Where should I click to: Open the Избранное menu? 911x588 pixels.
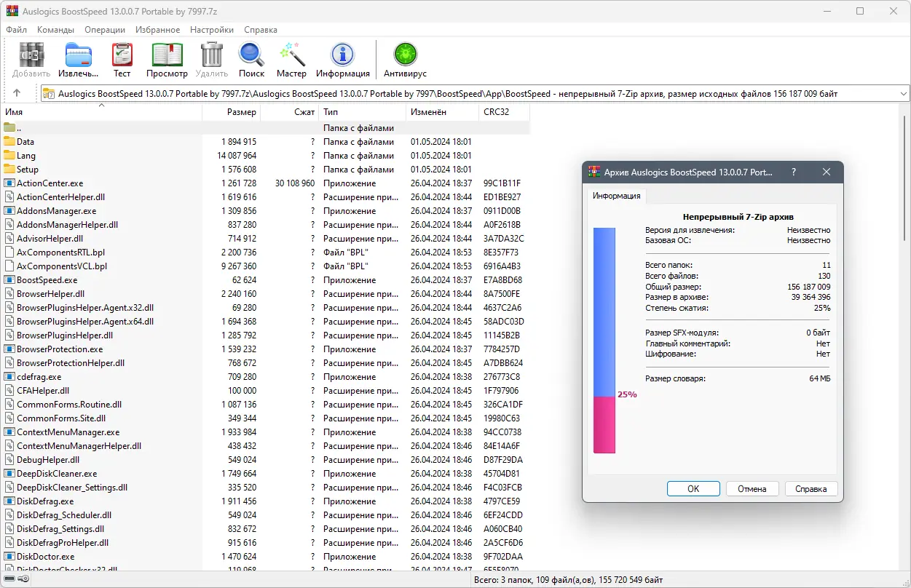pos(157,30)
